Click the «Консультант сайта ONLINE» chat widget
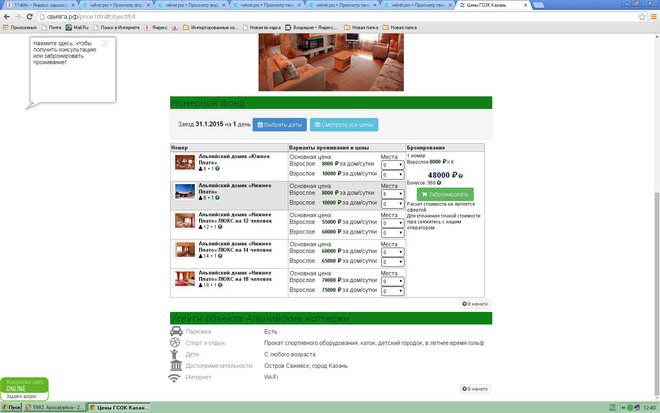The width and height of the screenshot is (660, 413). tap(22, 389)
